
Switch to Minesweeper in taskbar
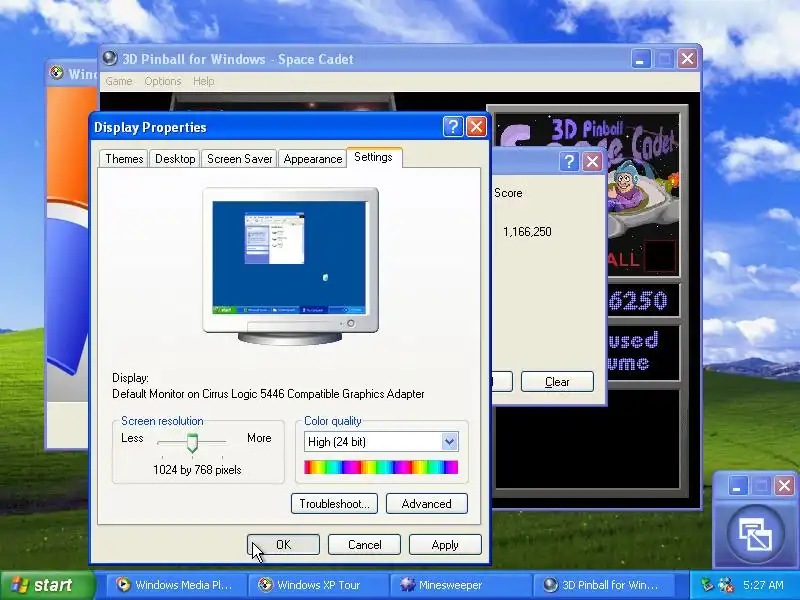(459, 585)
